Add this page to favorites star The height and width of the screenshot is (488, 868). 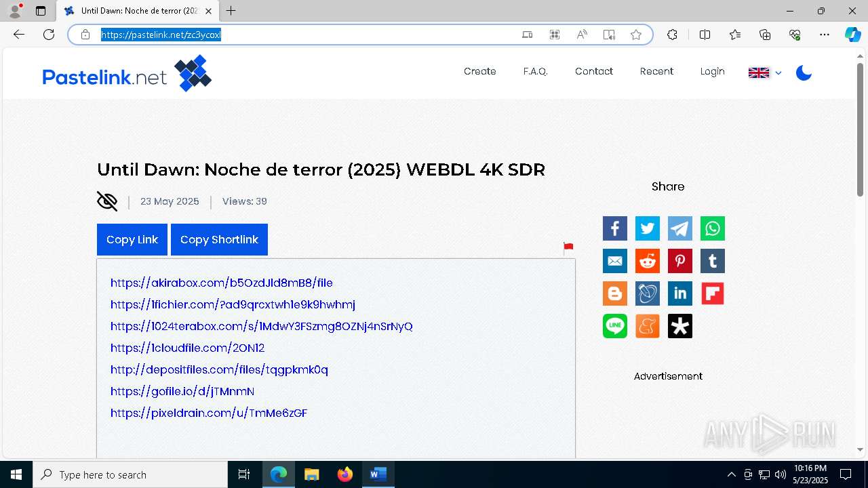tap(636, 35)
